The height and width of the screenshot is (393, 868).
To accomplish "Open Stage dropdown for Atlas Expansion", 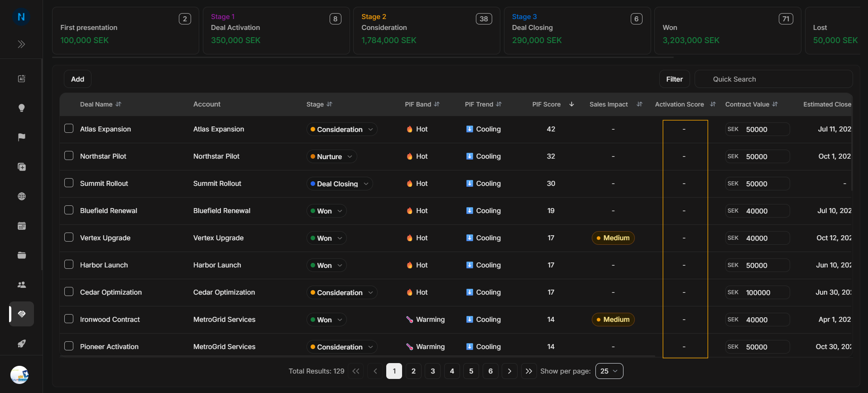I will (x=342, y=129).
